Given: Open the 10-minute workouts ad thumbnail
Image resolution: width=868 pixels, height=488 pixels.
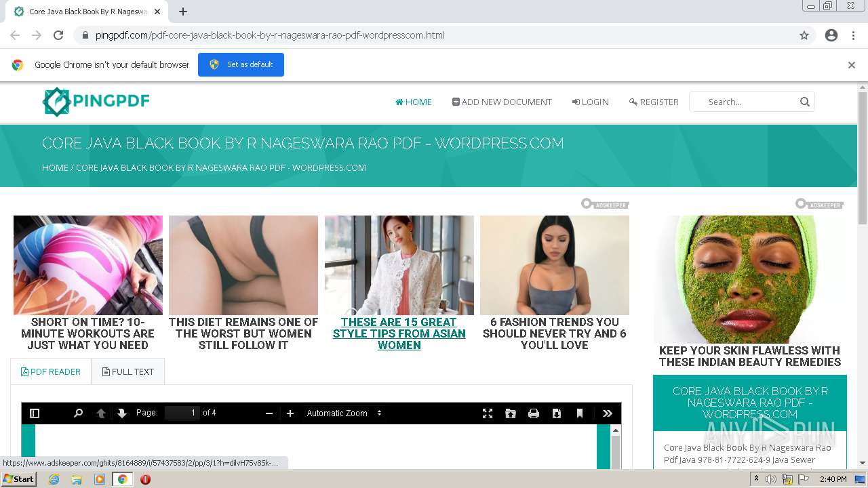Looking at the screenshot, I should 88,265.
